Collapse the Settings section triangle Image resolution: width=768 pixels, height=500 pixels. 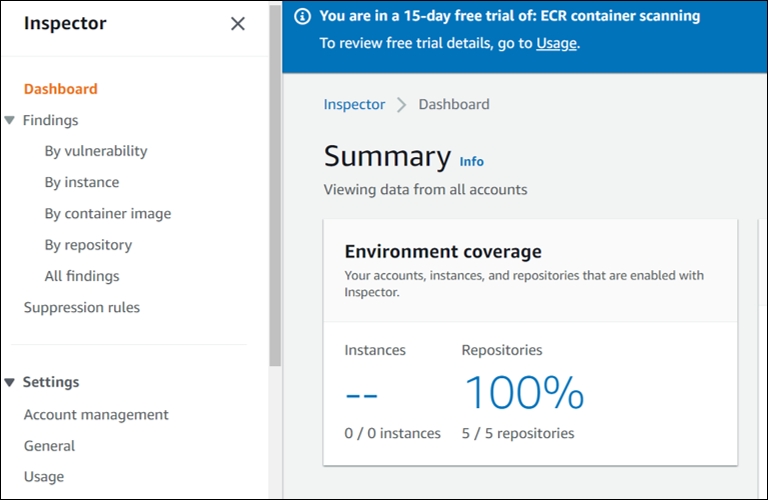10,382
